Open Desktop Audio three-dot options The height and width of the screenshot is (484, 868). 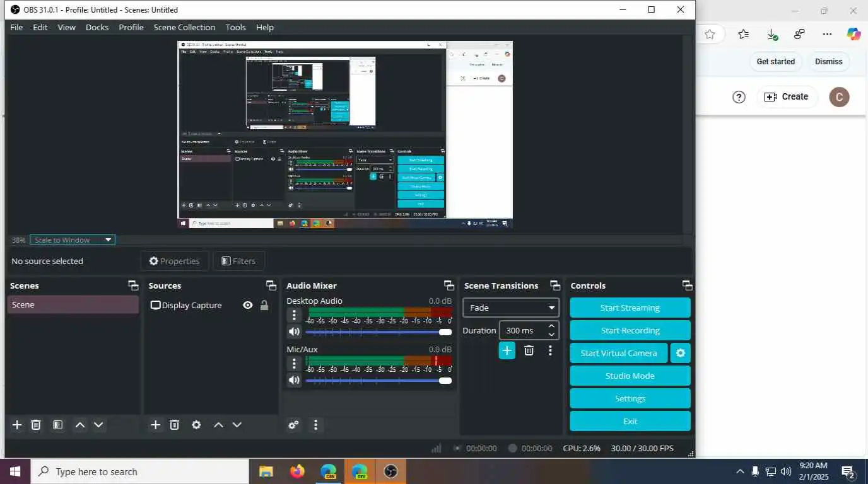pos(294,315)
